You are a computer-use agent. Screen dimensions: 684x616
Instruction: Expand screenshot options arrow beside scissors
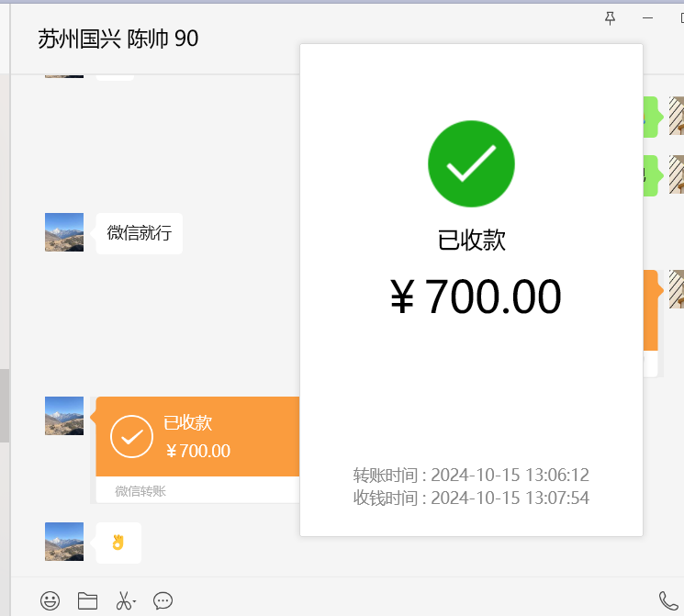pyautogui.click(x=135, y=603)
